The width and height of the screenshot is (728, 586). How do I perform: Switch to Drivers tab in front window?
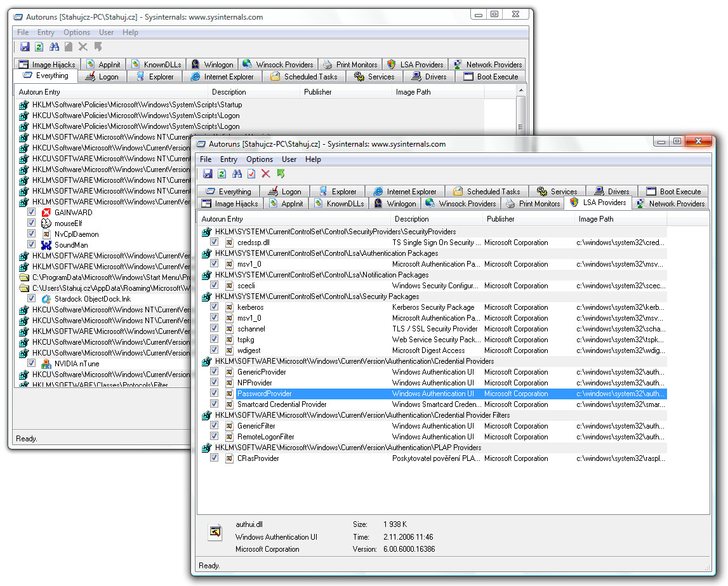(x=612, y=191)
